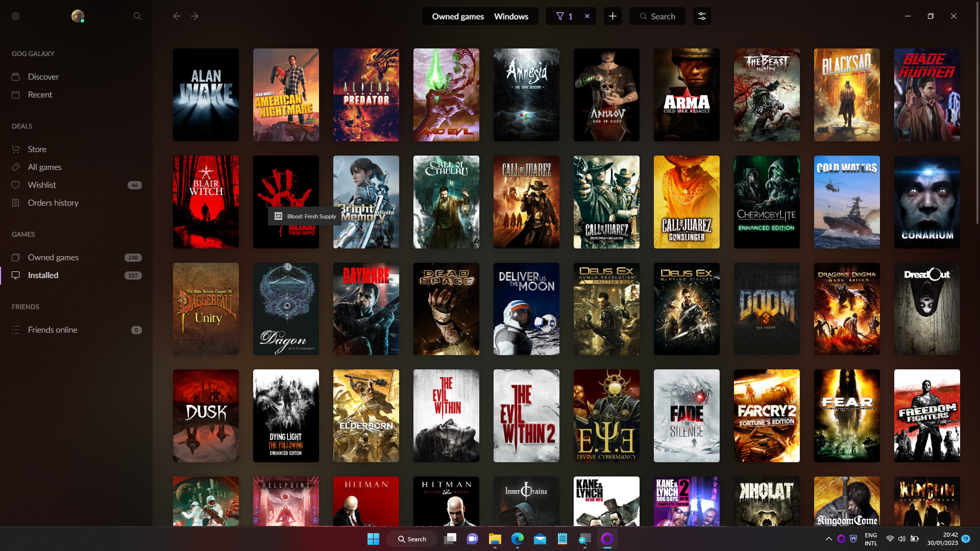Open the Discover section
Screen dimensions: 980x551
[43, 77]
